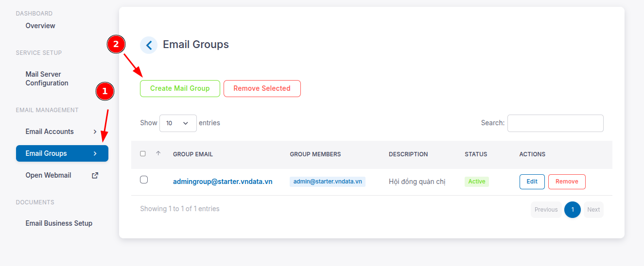Click the back arrow beside Email Groups
The width and height of the screenshot is (644, 266).
tap(149, 45)
